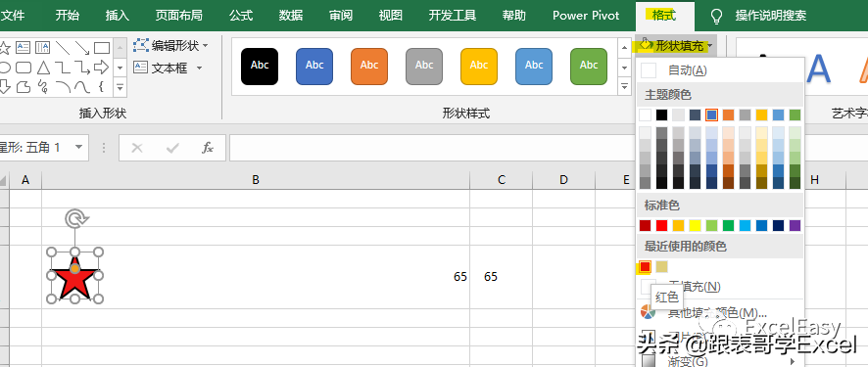Switch to the View (视图) tab

click(390, 16)
